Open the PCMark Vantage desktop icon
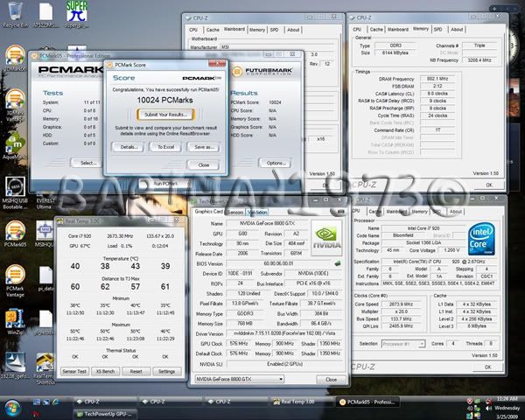The width and height of the screenshot is (525, 420). coord(13,273)
